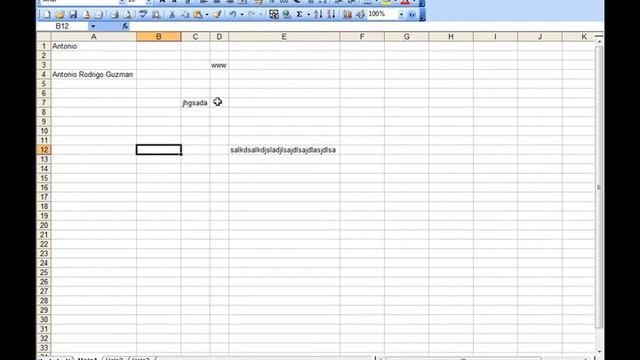Open Print Preview from the toolbar
Viewport: 640px width, 360px height.
(x=127, y=15)
